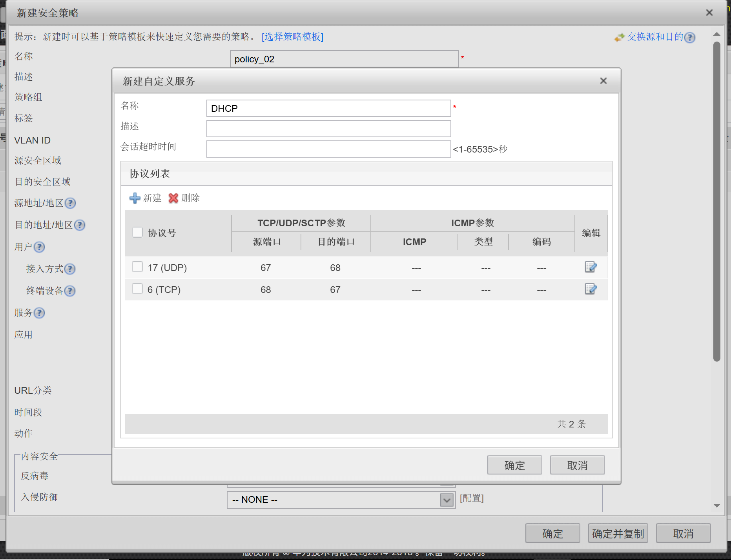The width and height of the screenshot is (731, 560).
Task: Close the 新建安全策略 window
Action: point(709,13)
